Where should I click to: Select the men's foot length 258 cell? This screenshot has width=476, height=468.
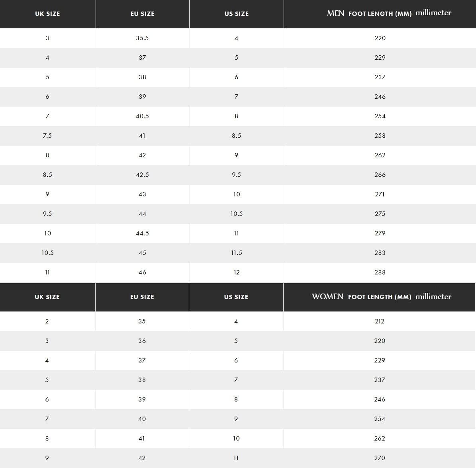[x=380, y=136]
